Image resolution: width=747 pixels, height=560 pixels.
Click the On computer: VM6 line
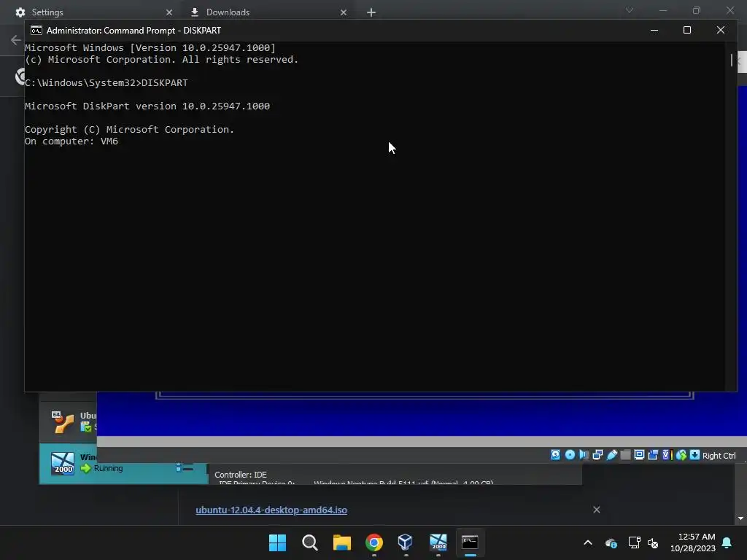pyautogui.click(x=71, y=141)
